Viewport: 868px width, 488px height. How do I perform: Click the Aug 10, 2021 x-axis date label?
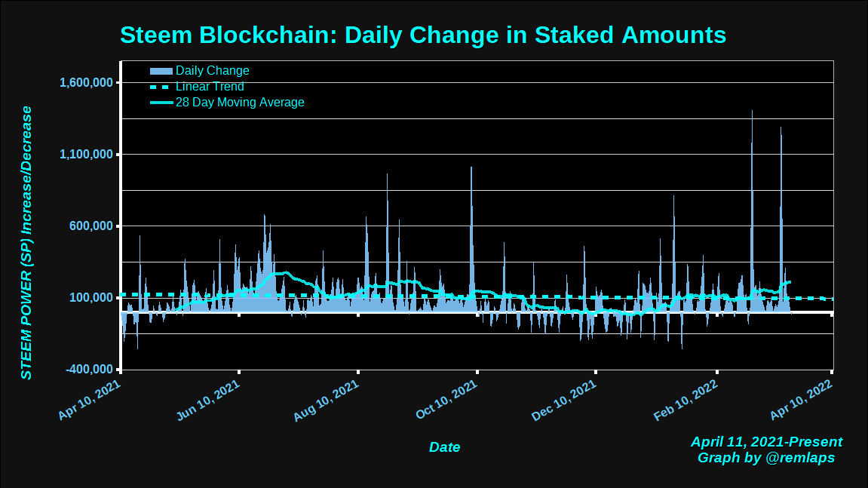pos(327,401)
